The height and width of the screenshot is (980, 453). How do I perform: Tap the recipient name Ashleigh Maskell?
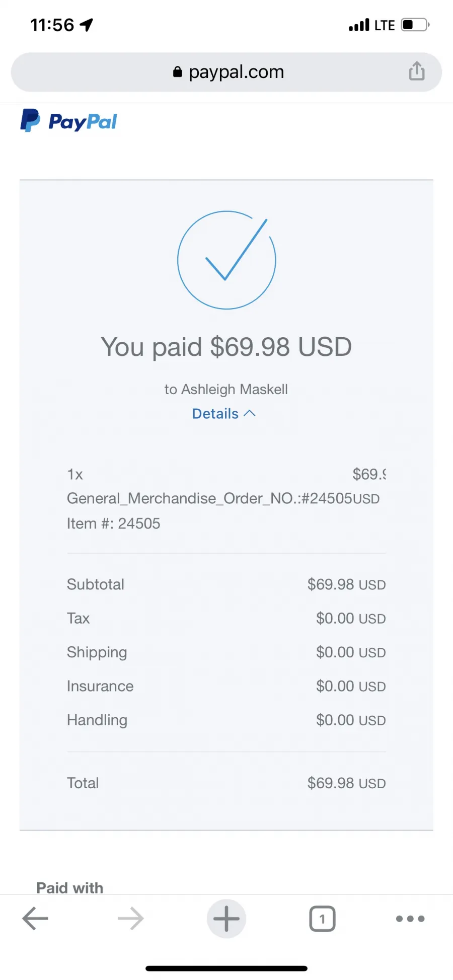pos(235,390)
